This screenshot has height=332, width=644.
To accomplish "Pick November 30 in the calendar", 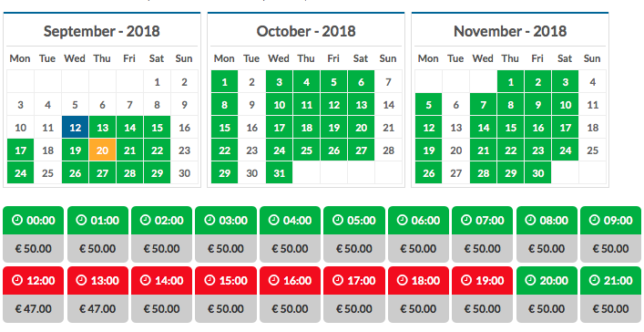I will 537,172.
